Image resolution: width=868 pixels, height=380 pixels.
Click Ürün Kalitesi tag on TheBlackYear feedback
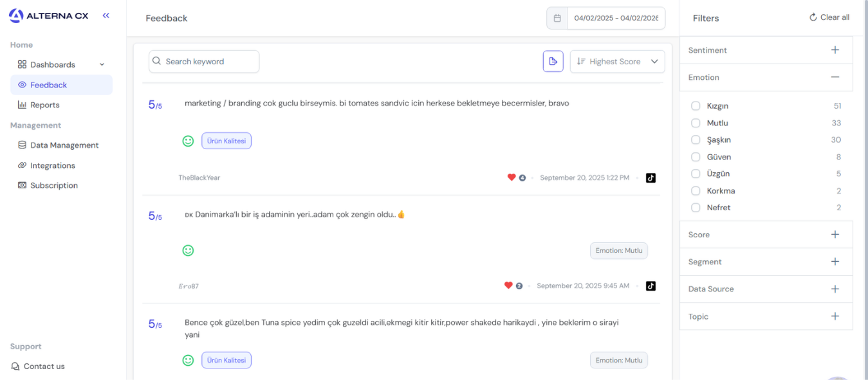(x=226, y=141)
